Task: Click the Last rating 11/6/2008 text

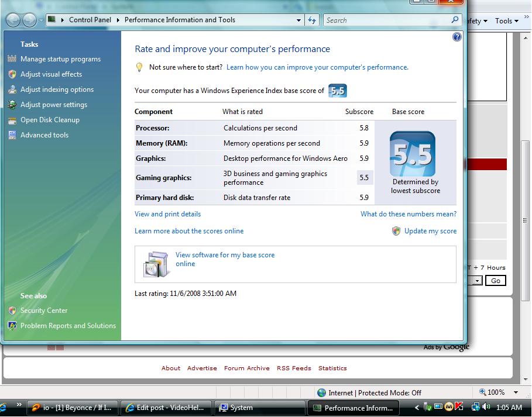Action: coord(186,294)
